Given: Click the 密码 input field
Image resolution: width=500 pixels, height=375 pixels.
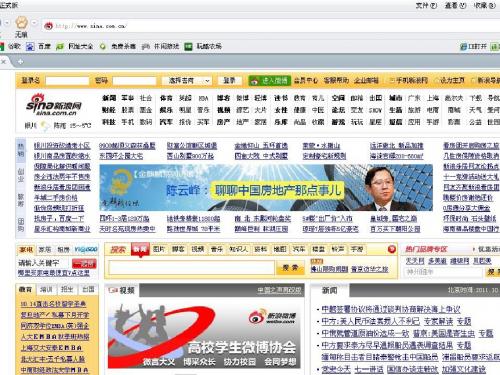Looking at the screenshot, I should [134, 81].
